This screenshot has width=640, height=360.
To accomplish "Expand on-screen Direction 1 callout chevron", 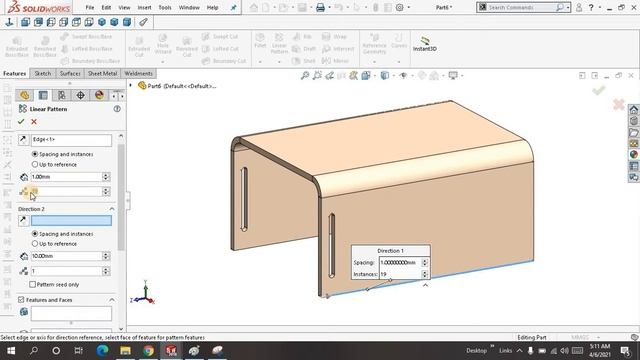I will tap(425, 285).
